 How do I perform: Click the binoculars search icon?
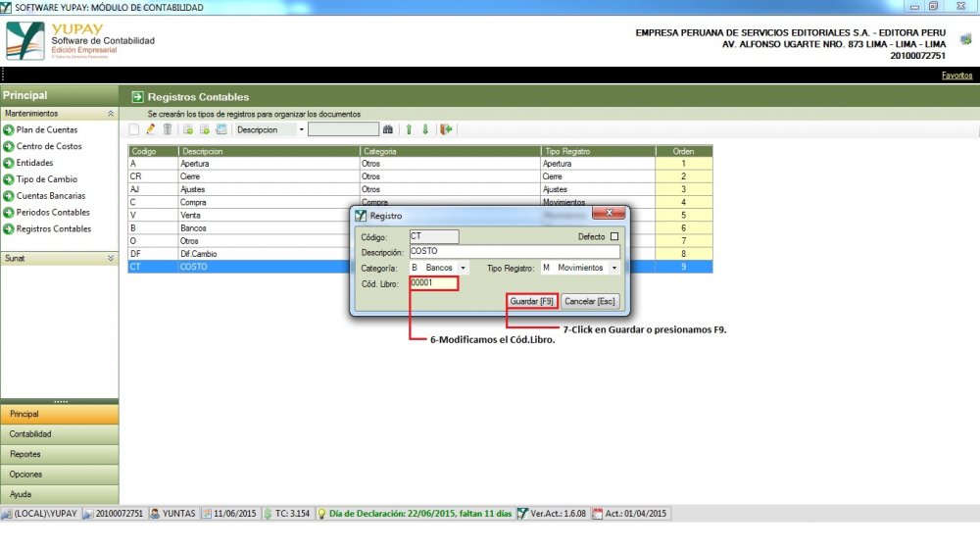388,129
